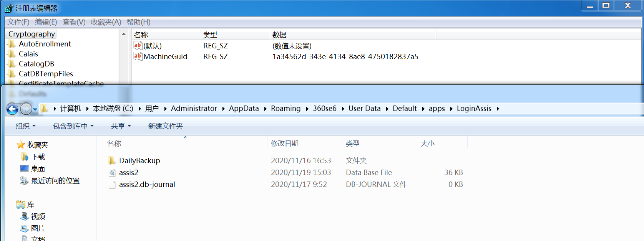Click the 新建文件夹 button
The height and width of the screenshot is (241, 644).
[166, 126]
